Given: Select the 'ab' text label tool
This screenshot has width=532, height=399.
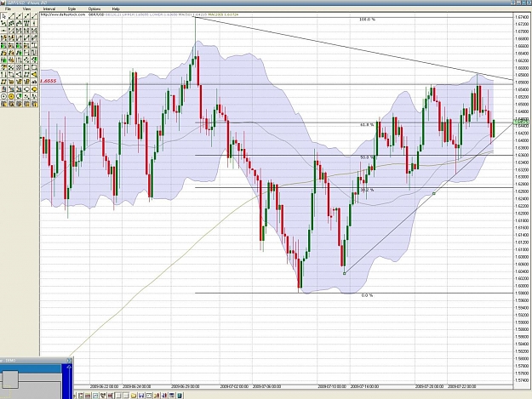Looking at the screenshot, I should click(34, 82).
